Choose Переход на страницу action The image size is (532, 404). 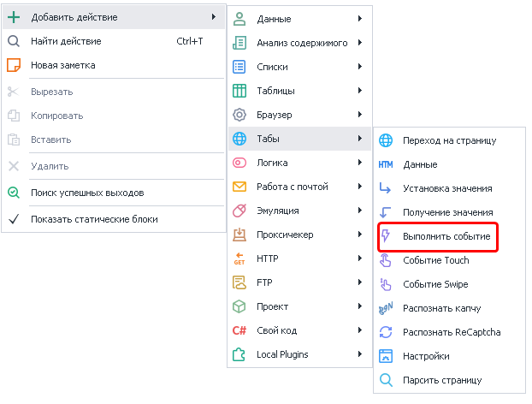point(449,140)
